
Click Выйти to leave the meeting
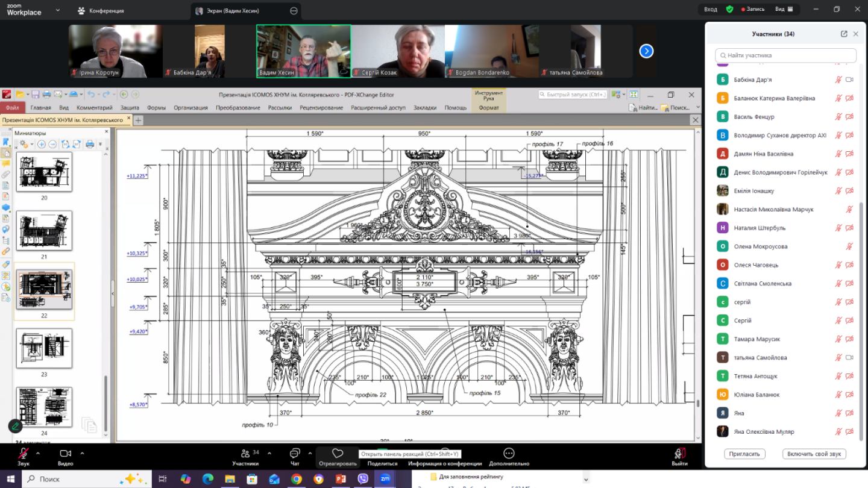[679, 457]
